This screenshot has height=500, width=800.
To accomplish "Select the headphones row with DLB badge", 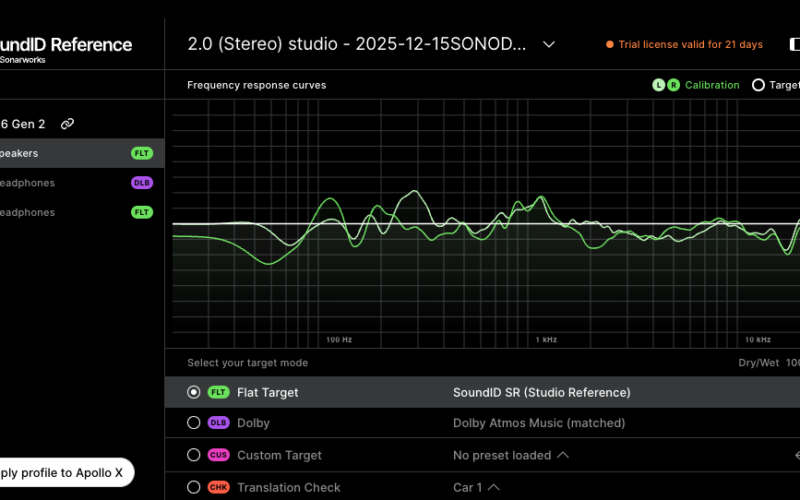I will [x=82, y=183].
